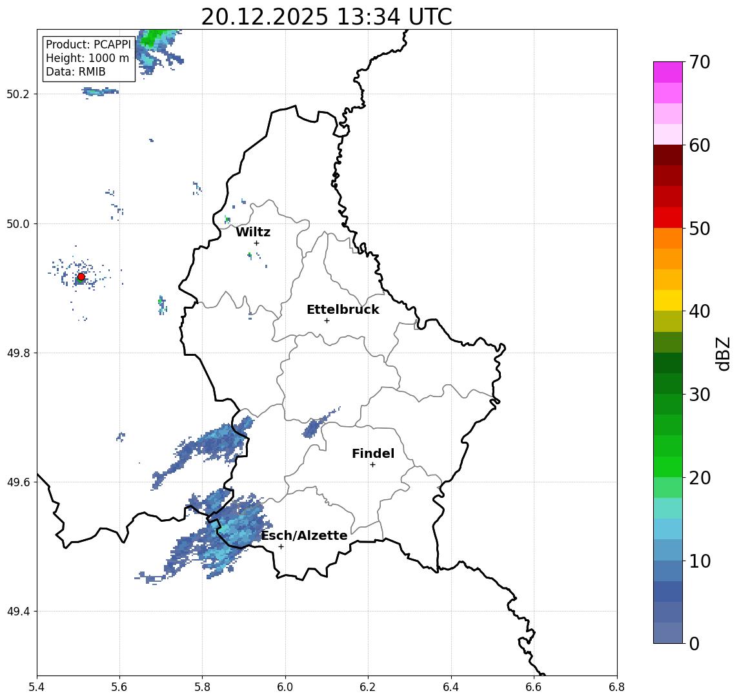Pick the magenta swatch atop the colorbar
Image resolution: width=739 pixels, height=700 pixels.
point(668,72)
